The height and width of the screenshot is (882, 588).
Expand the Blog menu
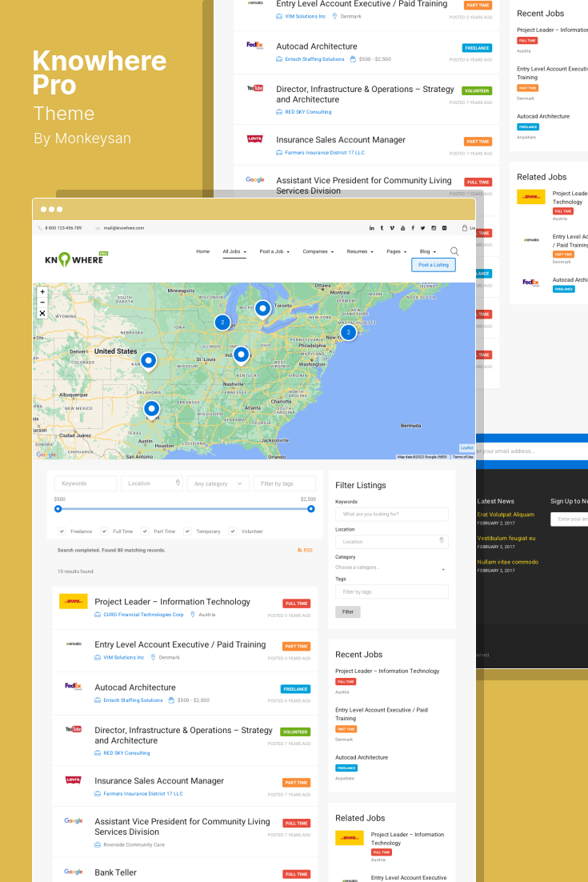[x=428, y=251]
